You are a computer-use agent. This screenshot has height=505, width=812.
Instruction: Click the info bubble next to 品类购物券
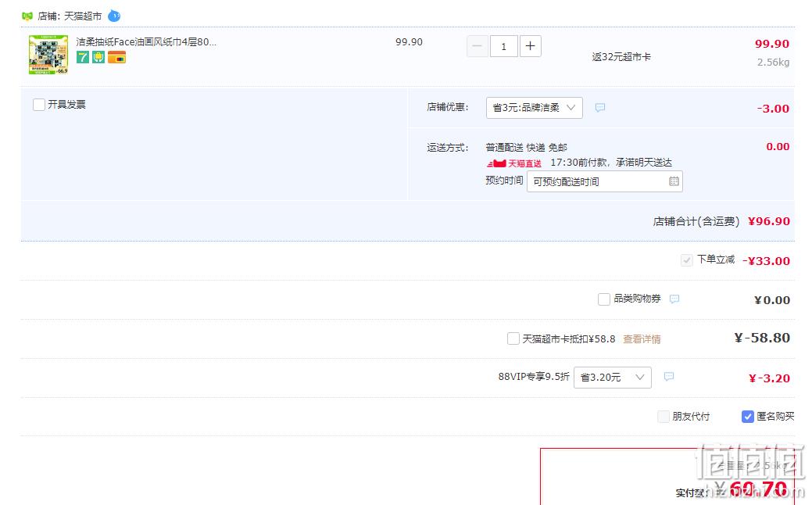click(674, 299)
